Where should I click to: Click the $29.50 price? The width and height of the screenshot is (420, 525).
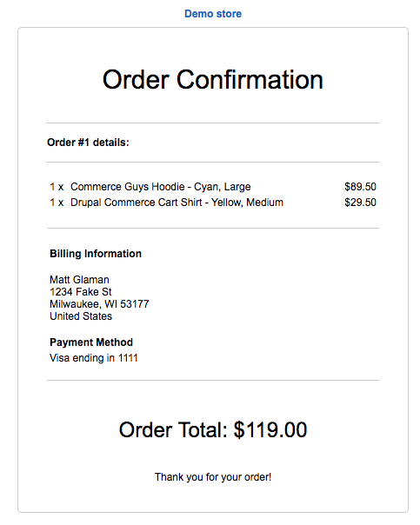click(x=360, y=203)
